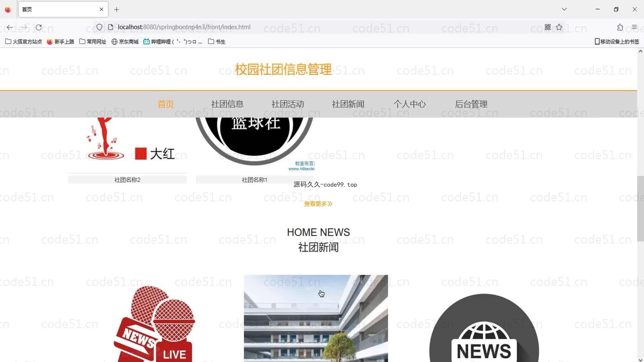Image resolution: width=644 pixels, height=362 pixels.
Task: Open the extensions puzzle icon
Action: [x=620, y=27]
